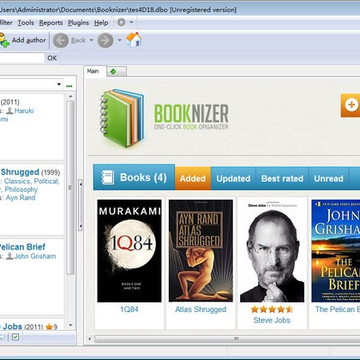Click person icon beside John Grisham
This screenshot has width=360, height=360.
[x=10, y=256]
